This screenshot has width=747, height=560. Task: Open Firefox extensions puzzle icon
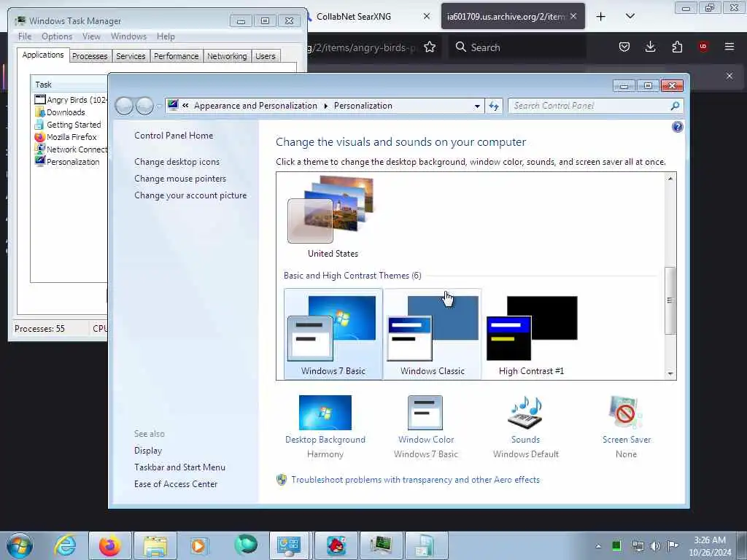click(677, 47)
